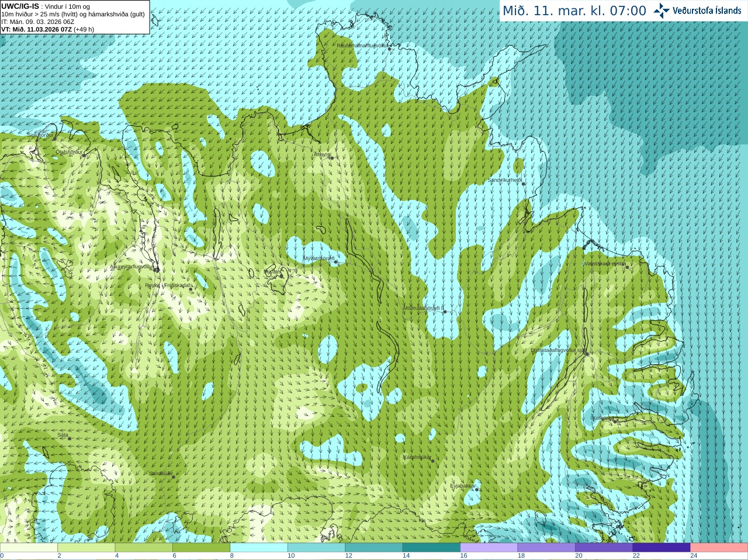Click the legend scale number 20

tap(579, 556)
